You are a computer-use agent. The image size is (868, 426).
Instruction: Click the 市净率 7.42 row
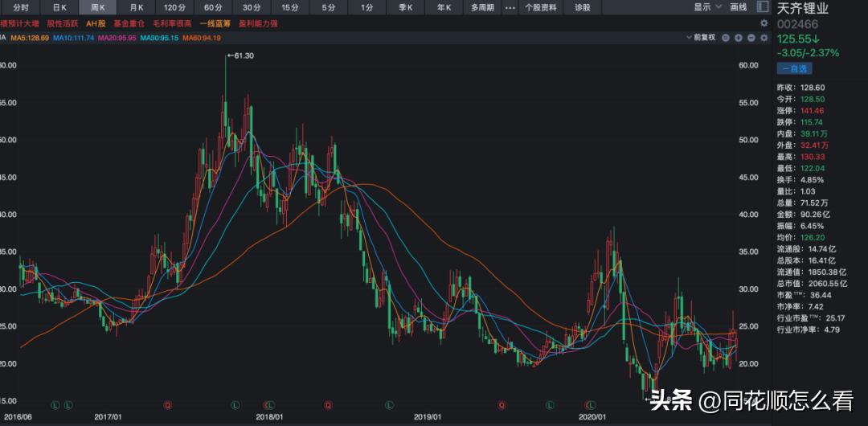[x=800, y=306]
